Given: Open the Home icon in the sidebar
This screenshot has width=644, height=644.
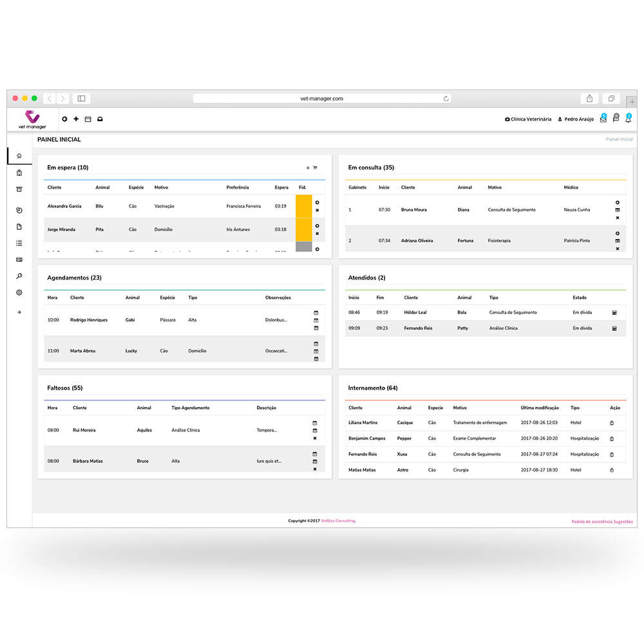Looking at the screenshot, I should pos(19,156).
